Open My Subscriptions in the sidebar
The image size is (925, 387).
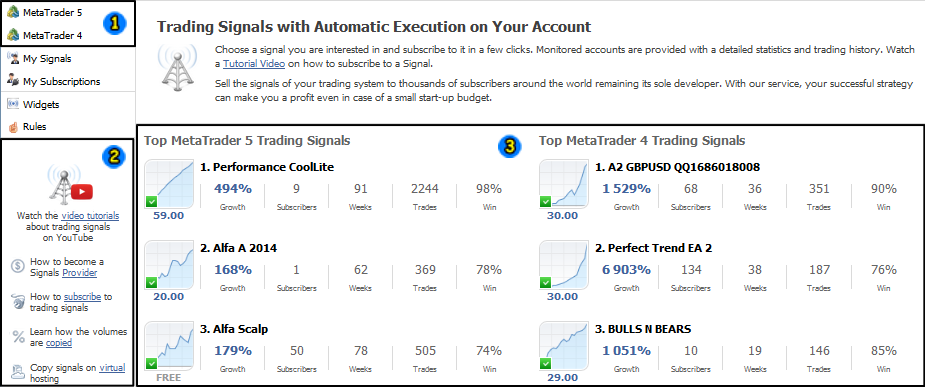tap(61, 81)
